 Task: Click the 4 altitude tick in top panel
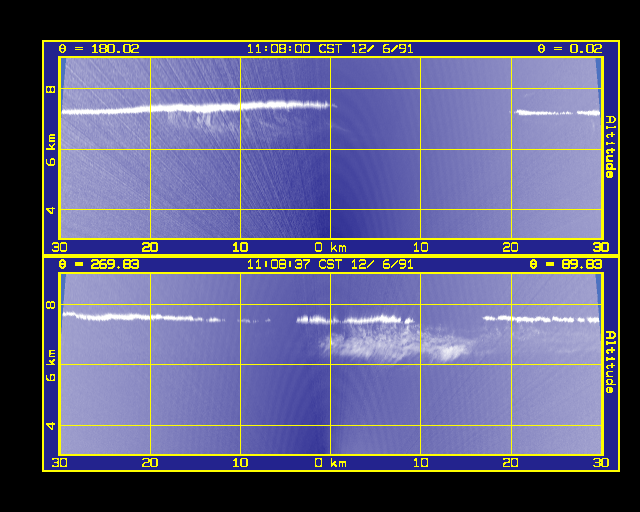tap(51, 210)
